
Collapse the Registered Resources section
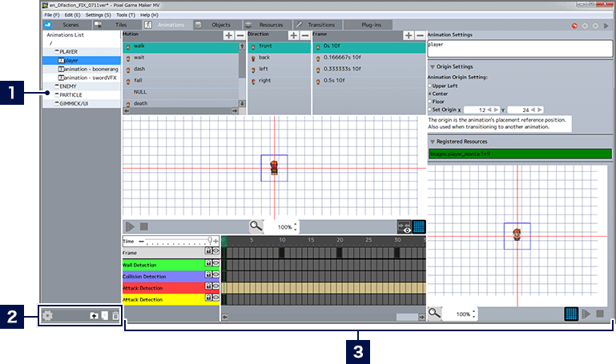[433, 141]
